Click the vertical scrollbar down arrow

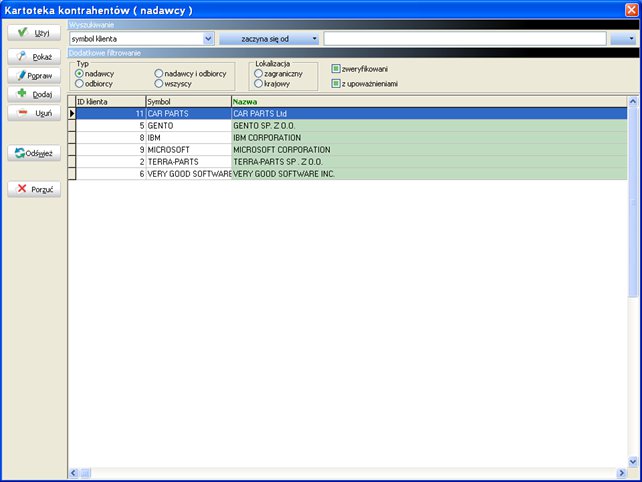tap(633, 462)
